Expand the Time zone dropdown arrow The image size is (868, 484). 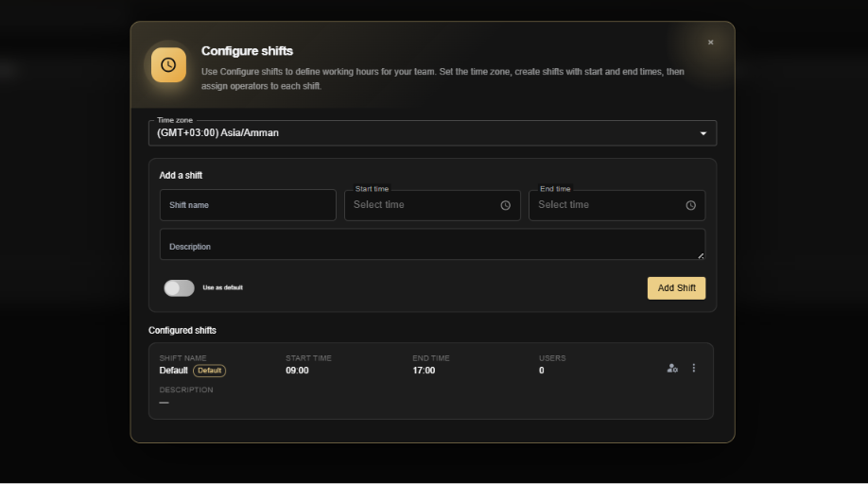tap(703, 133)
